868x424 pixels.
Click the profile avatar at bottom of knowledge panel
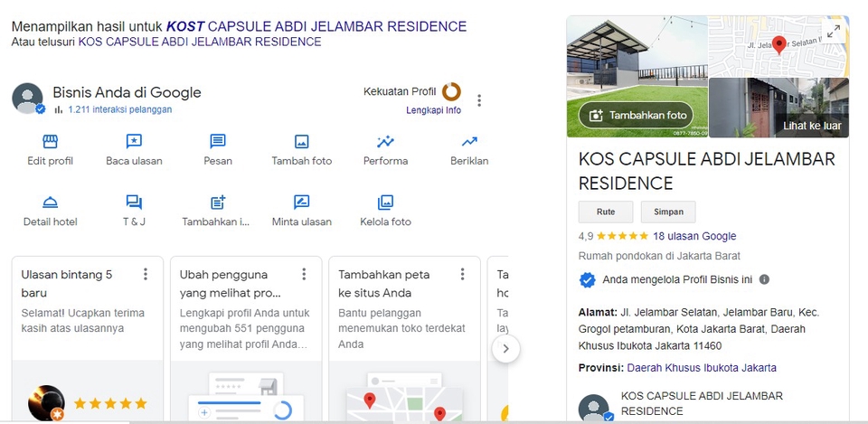click(x=595, y=409)
